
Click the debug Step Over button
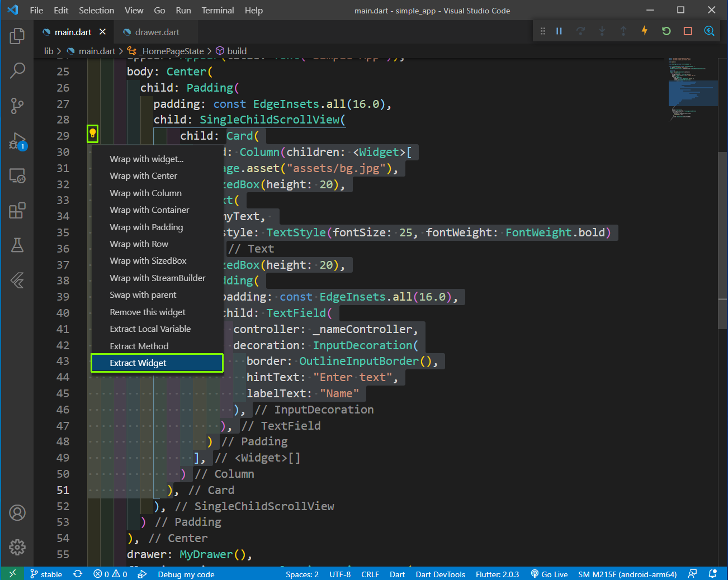[x=580, y=31]
